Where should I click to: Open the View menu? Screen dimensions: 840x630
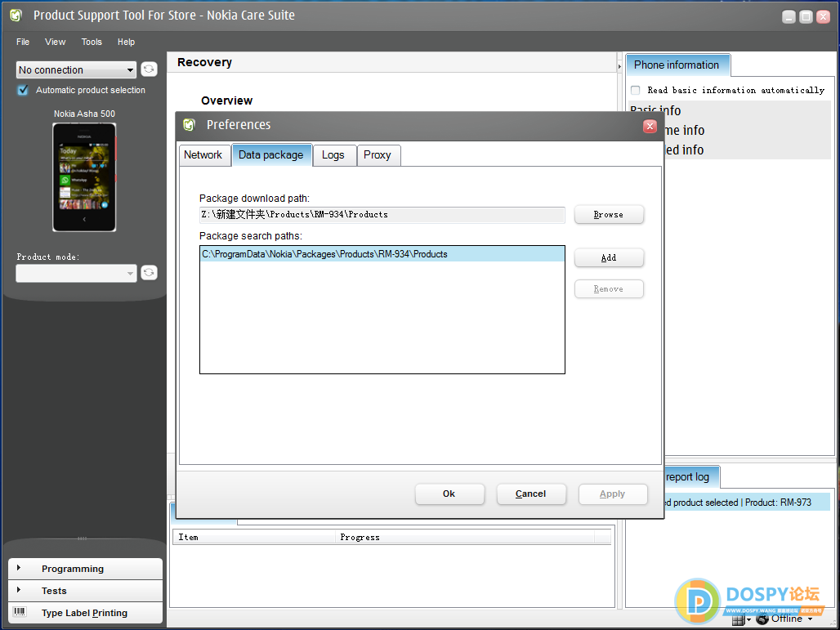coord(56,42)
